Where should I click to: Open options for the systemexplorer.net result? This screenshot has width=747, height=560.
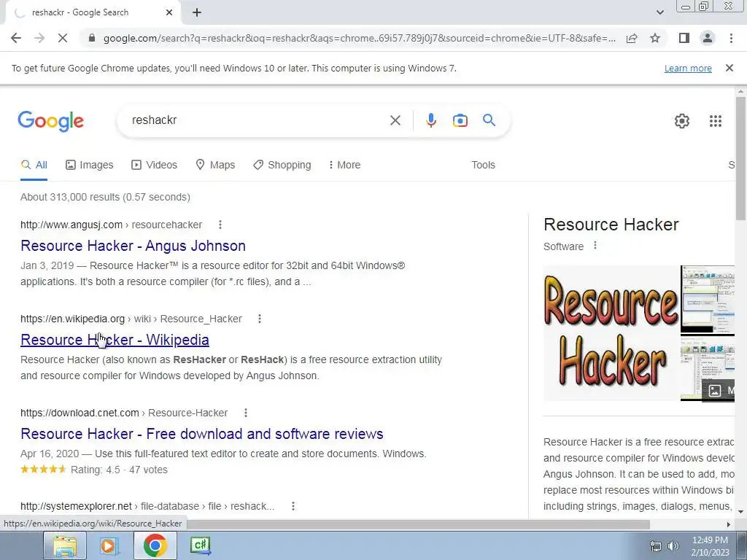coord(293,506)
